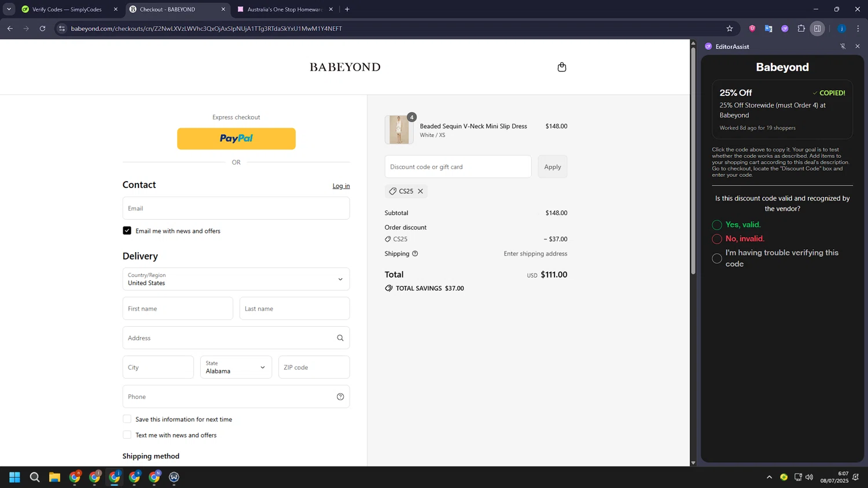Image resolution: width=868 pixels, height=488 pixels.
Task: Click into the City field
Action: point(158,367)
